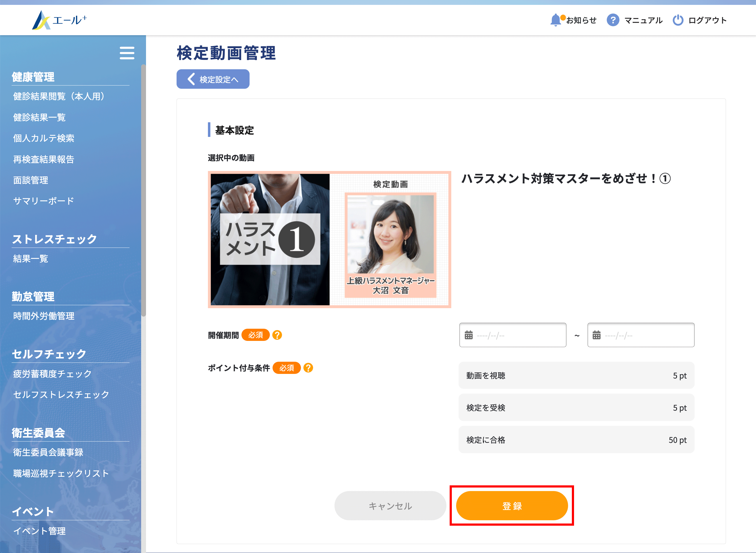Collapse sidebar with hamburger menu icon
756x553 pixels.
[x=127, y=53]
